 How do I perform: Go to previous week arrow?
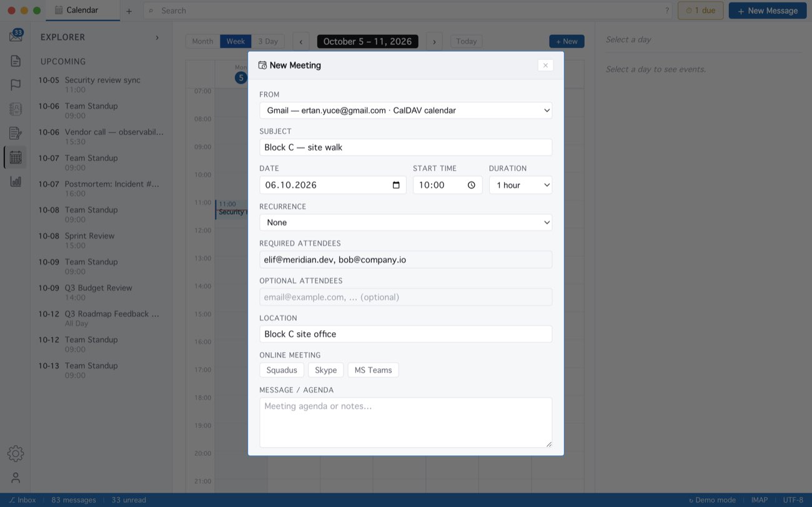tap(301, 41)
